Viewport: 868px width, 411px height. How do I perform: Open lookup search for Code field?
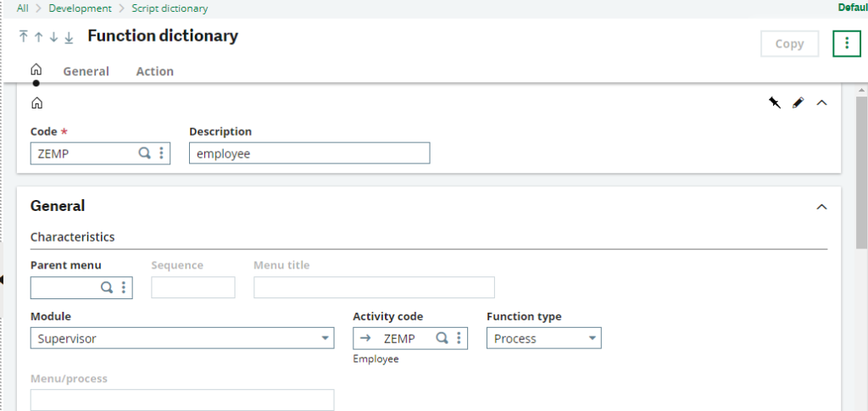click(144, 153)
